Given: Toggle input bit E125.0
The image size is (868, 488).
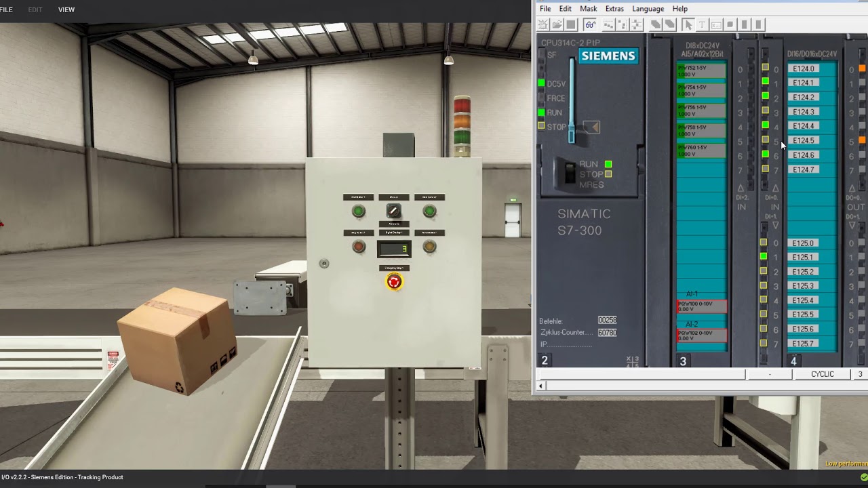Looking at the screenshot, I should 764,242.
